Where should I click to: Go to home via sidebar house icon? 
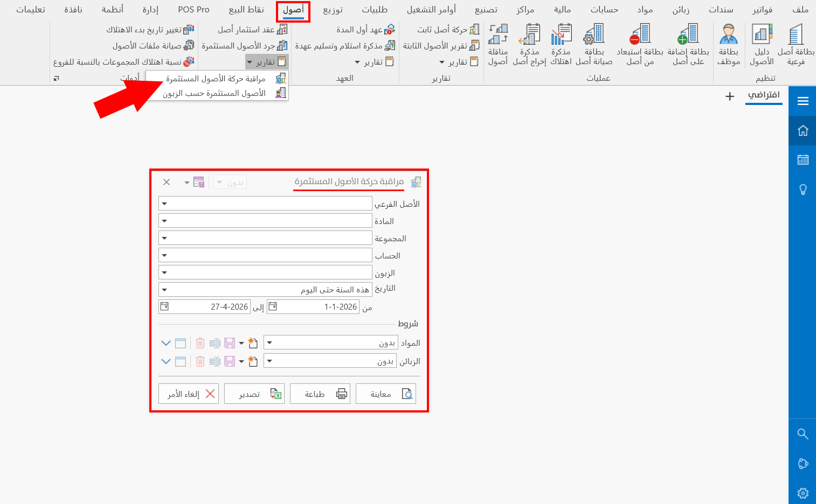tap(803, 130)
